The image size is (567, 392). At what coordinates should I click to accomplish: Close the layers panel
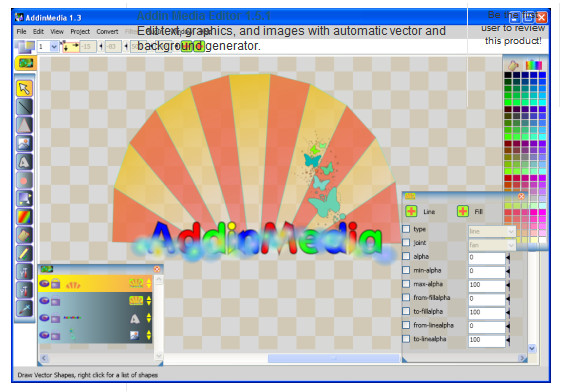157,269
